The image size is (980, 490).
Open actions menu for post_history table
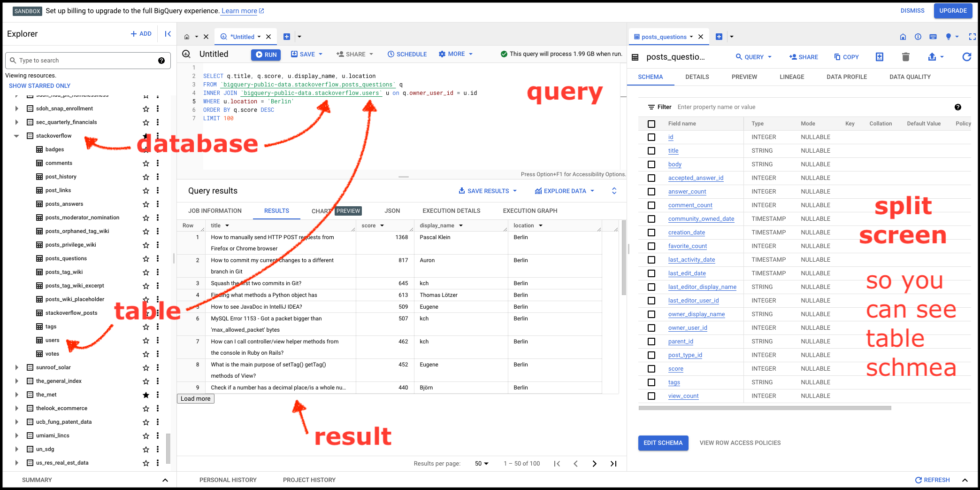pos(158,177)
